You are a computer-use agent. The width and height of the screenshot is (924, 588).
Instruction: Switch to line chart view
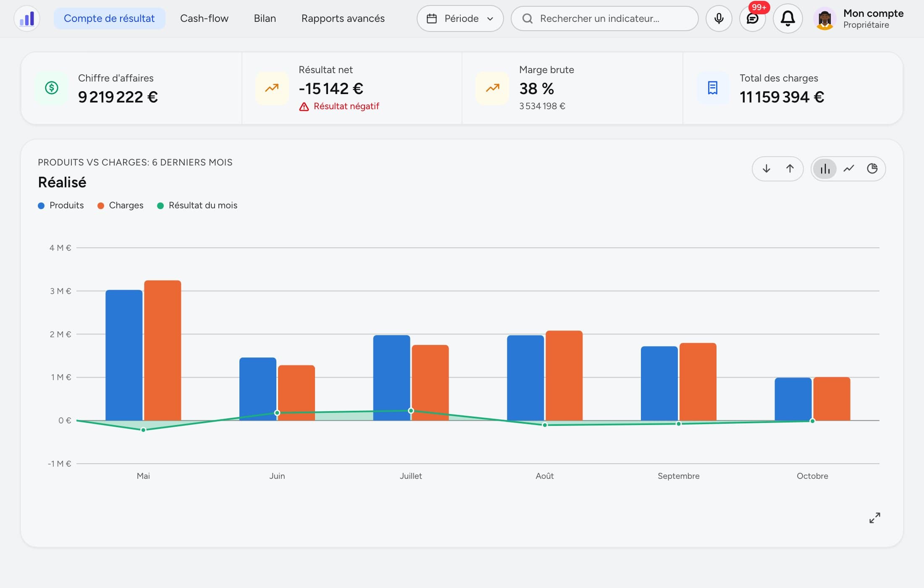point(848,168)
